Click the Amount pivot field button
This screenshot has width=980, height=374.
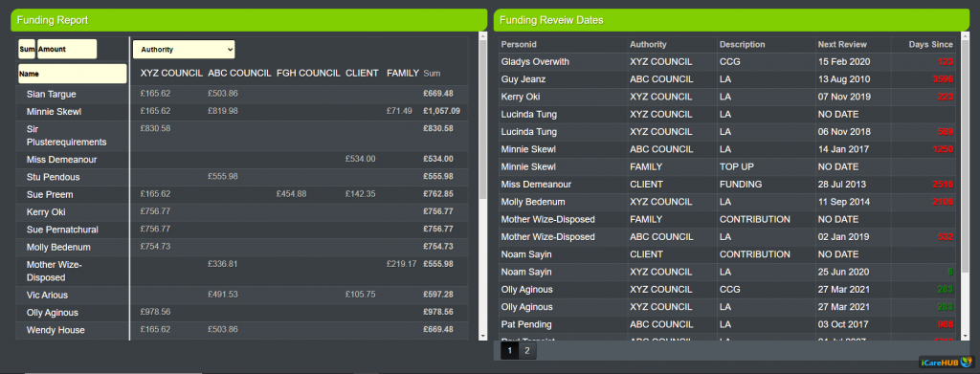67,49
